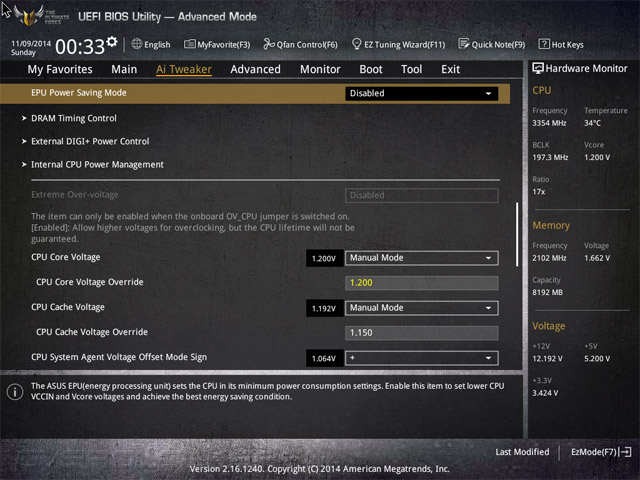The height and width of the screenshot is (480, 640).
Task: Click CPU frequency value 3354 MHz
Action: click(549, 123)
